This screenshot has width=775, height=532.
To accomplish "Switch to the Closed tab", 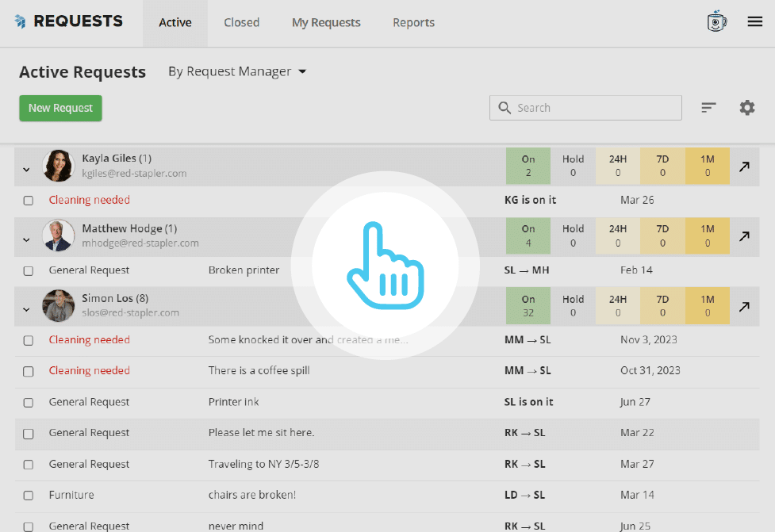I will [x=241, y=22].
